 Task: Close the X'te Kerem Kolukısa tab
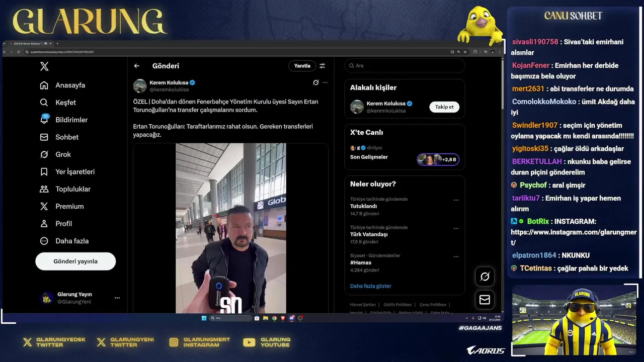pos(50,44)
